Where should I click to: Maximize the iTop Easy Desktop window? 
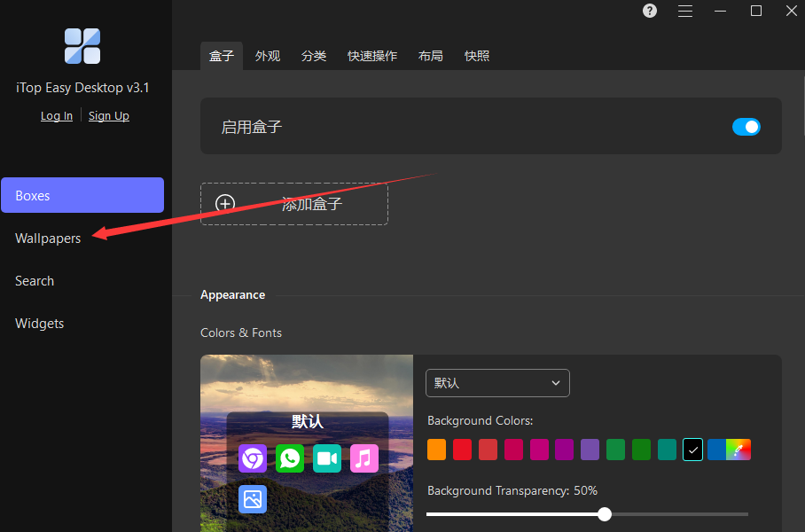(x=755, y=11)
